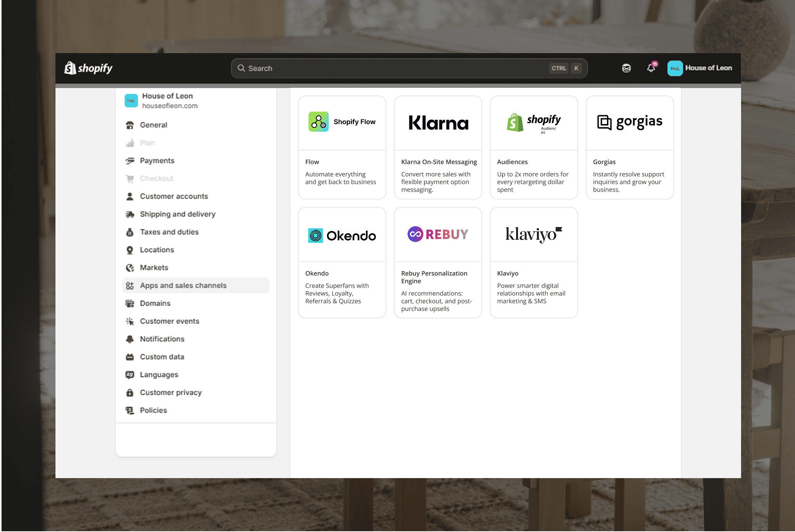The width and height of the screenshot is (795, 532).
Task: Click the Payments icon
Action: pos(130,161)
